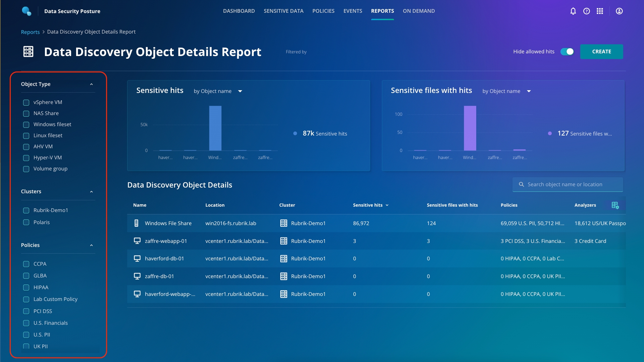This screenshot has height=362, width=644.
Task: Check the vSphere VM checkbox
Action: 26,102
